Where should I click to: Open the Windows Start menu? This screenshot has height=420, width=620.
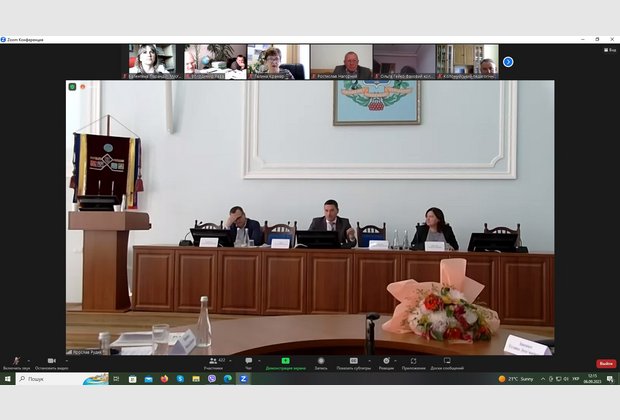click(x=7, y=379)
